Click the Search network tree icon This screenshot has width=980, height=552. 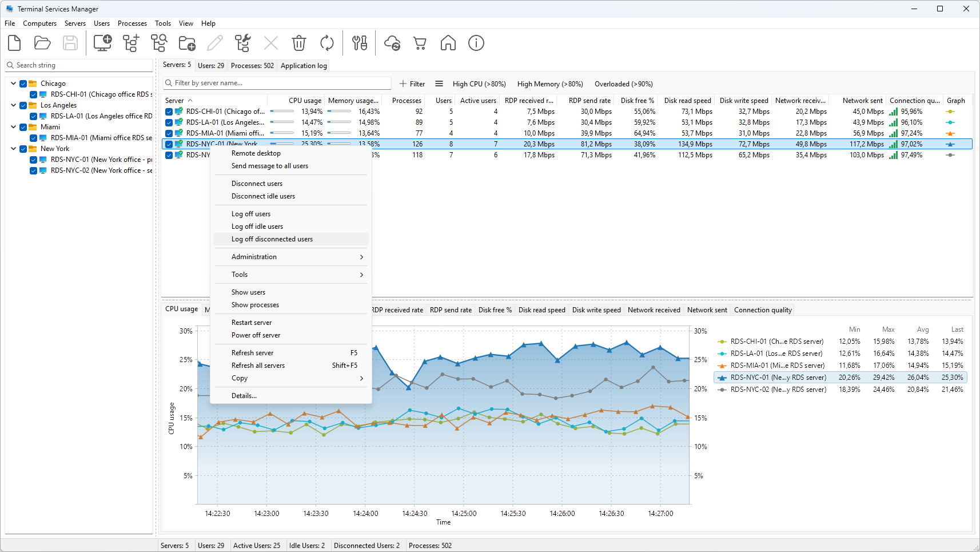pos(159,43)
